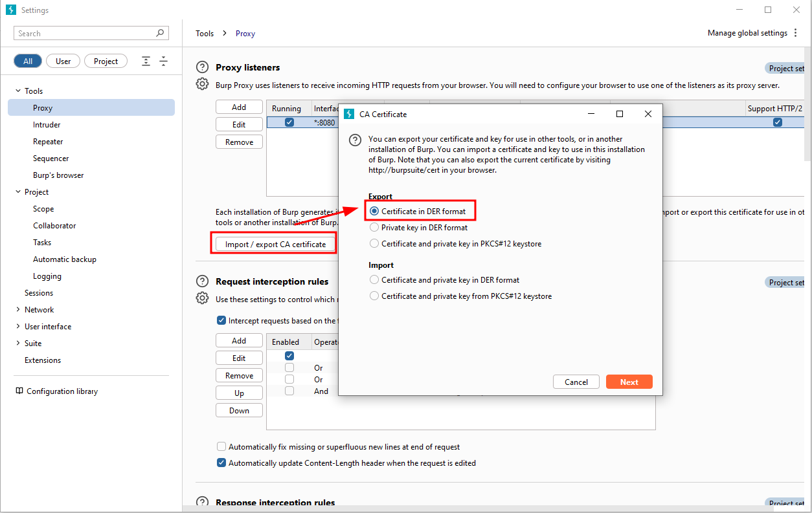Enable automatically fix missing new lines checkbox
This screenshot has height=513, width=812.
221,447
